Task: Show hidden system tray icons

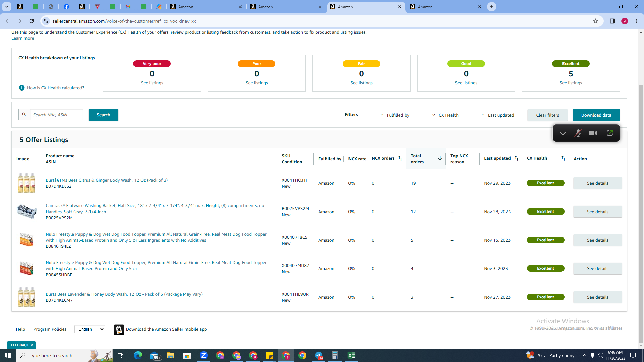Action: [585, 355]
